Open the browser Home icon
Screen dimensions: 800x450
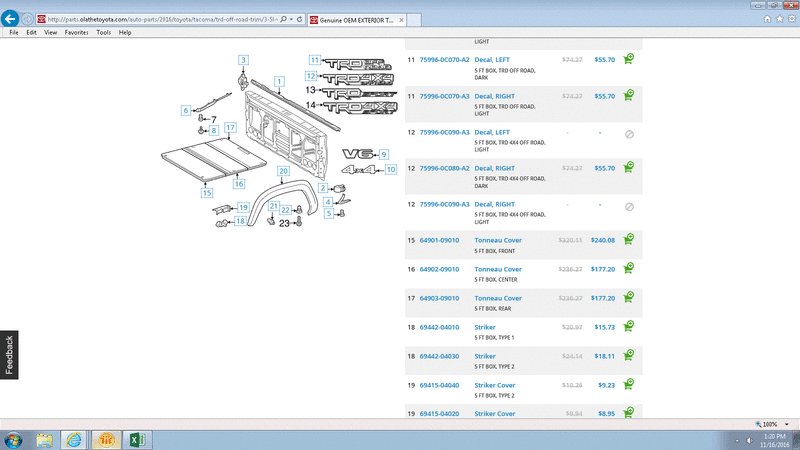point(767,19)
